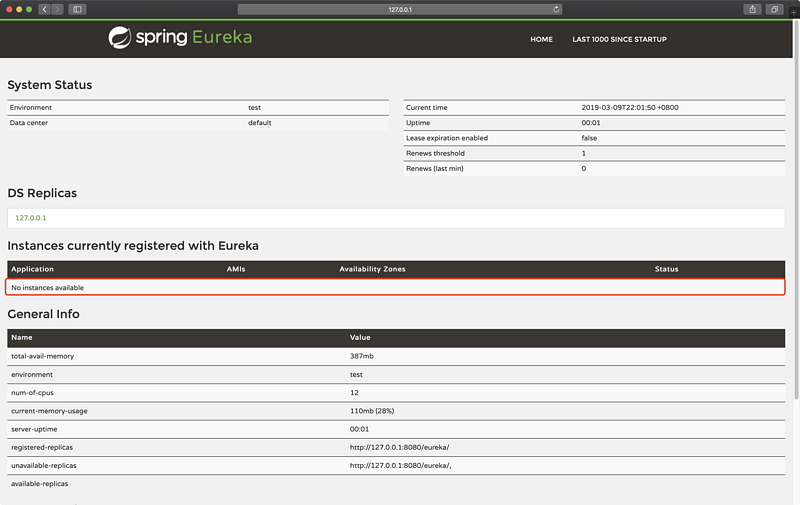The width and height of the screenshot is (800, 505).
Task: Click the Spring leaf logo
Action: pyautogui.click(x=120, y=38)
